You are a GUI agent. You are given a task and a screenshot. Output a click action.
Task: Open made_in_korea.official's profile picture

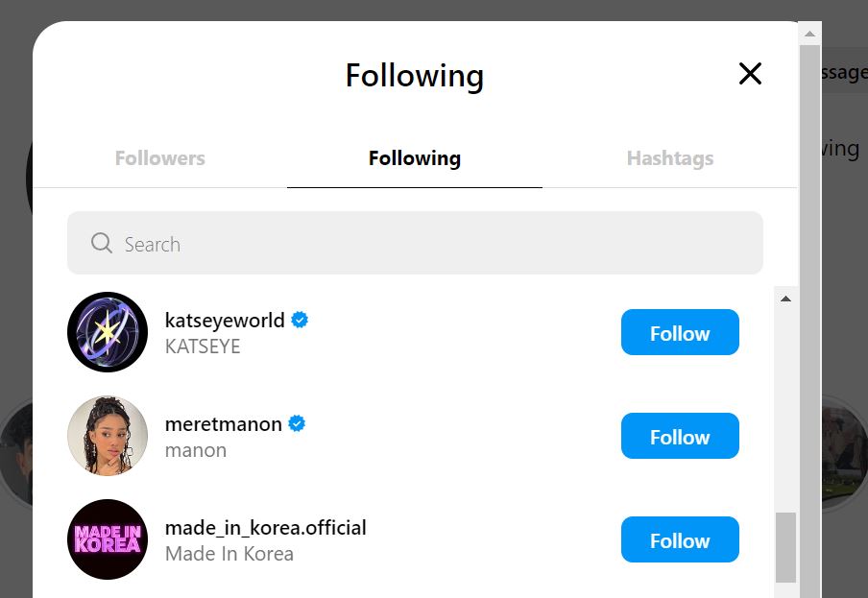click(107, 538)
